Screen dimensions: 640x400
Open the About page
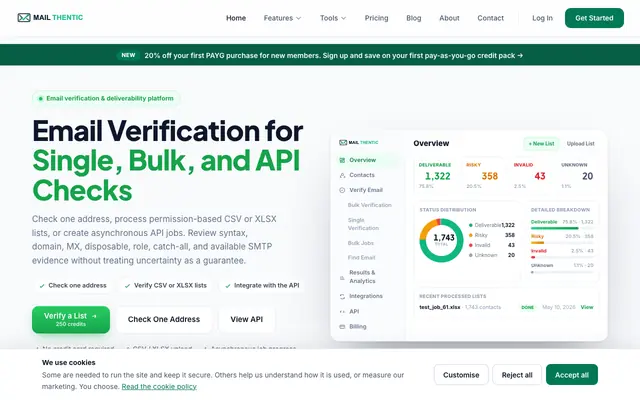tap(449, 18)
